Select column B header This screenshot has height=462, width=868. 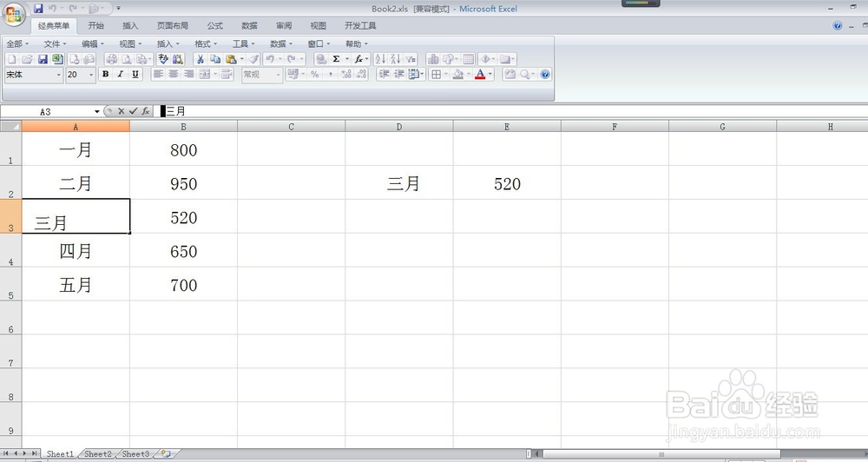pos(183,127)
